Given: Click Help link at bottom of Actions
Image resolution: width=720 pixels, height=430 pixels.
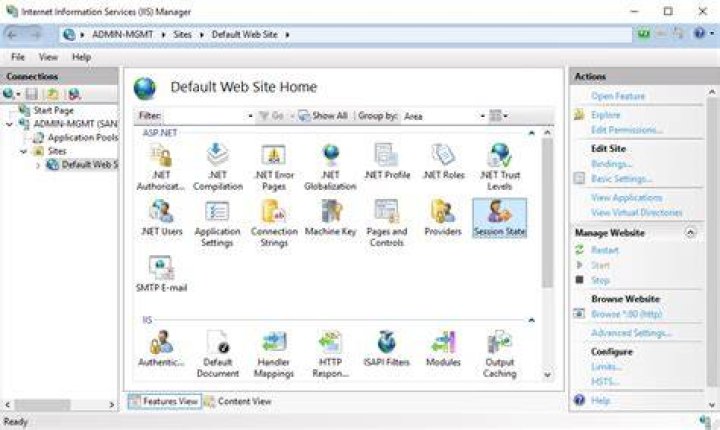Looking at the screenshot, I should [600, 400].
